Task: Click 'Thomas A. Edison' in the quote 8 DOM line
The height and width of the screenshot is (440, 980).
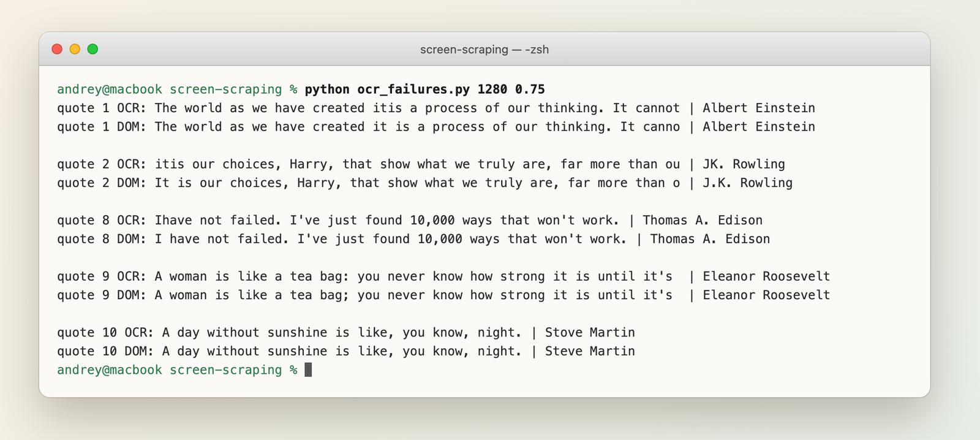Action: (710, 239)
